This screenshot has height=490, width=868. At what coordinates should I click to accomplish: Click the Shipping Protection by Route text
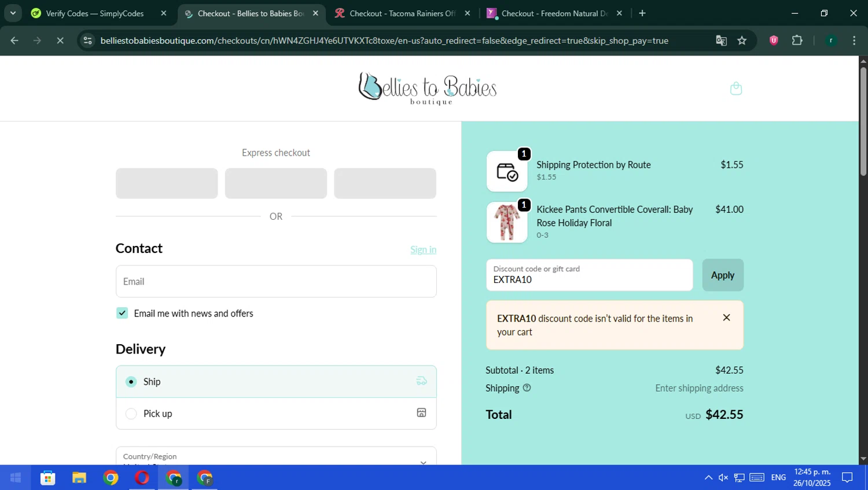(594, 165)
